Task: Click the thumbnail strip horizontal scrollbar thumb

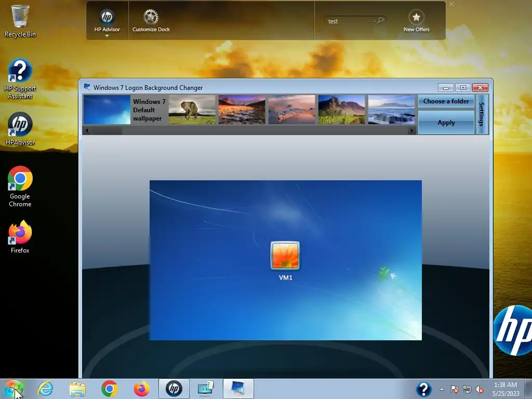Action: click(106, 130)
